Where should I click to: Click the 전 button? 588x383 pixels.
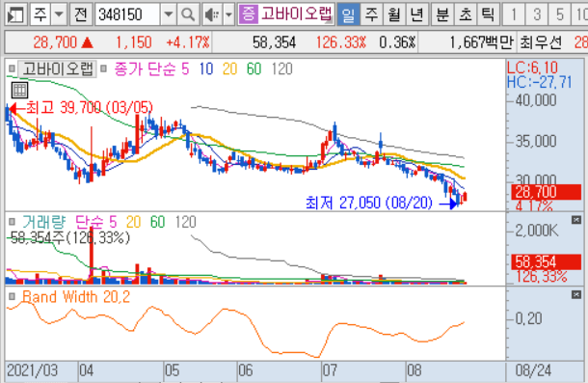point(81,14)
